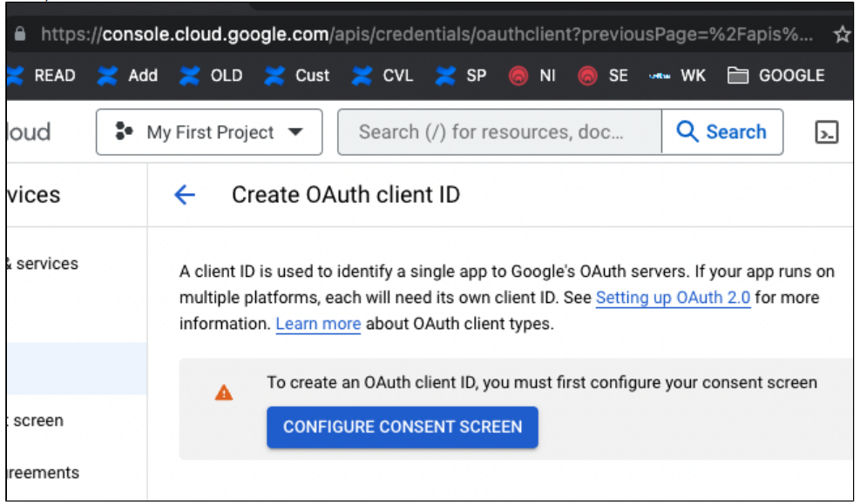Click the lock icon in address bar
Image resolution: width=860 pixels, height=504 pixels.
(21, 35)
